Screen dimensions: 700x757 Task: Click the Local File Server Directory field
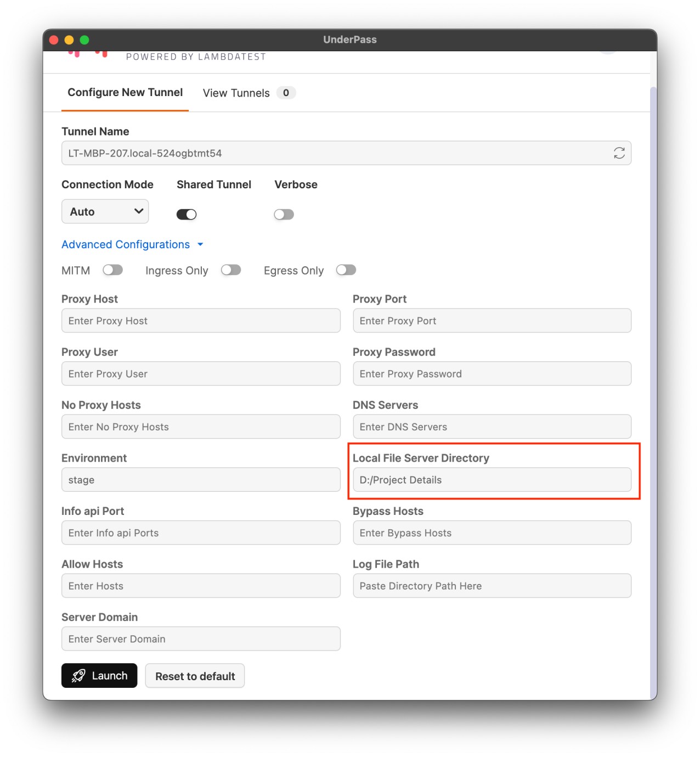point(492,480)
